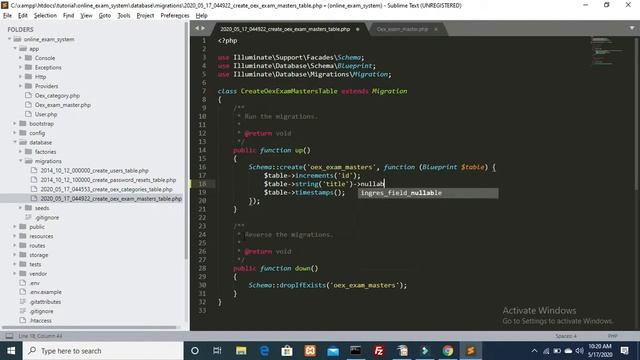Open the View menu
Screen dimensions: 640x360
click(x=86, y=16)
